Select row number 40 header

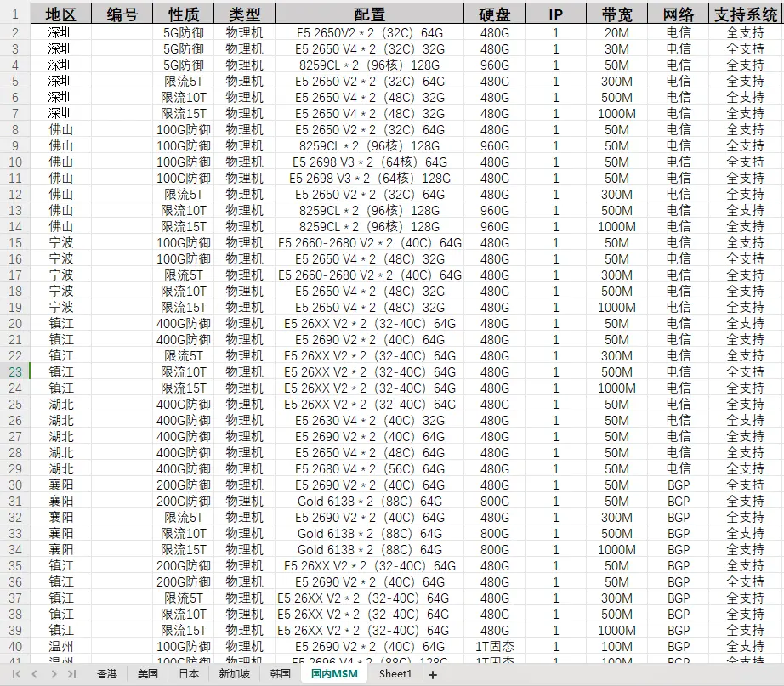click(x=15, y=647)
